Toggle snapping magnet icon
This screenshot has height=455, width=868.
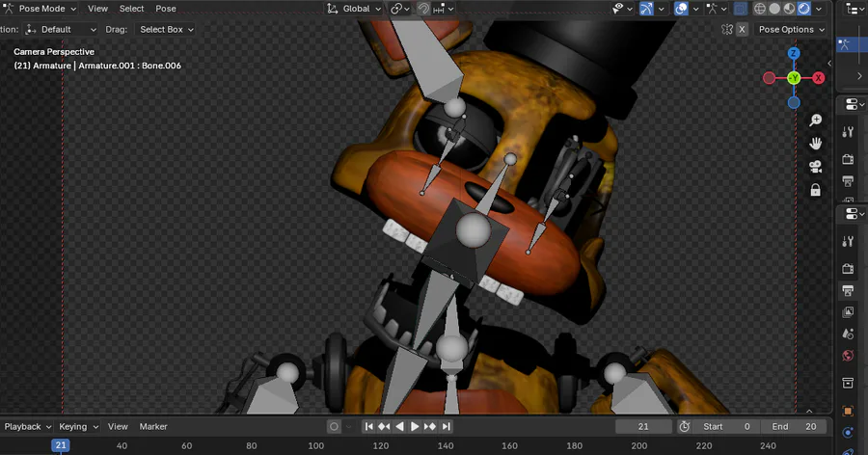[423, 9]
